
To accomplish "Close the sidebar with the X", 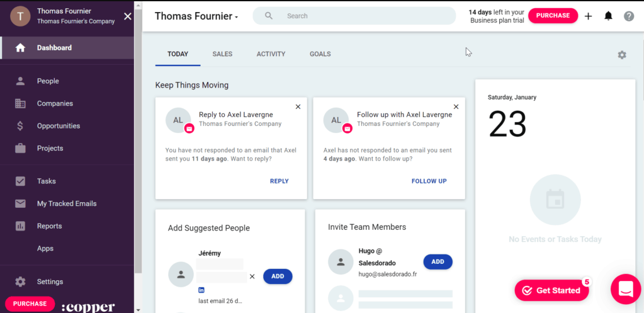I will pos(128,16).
